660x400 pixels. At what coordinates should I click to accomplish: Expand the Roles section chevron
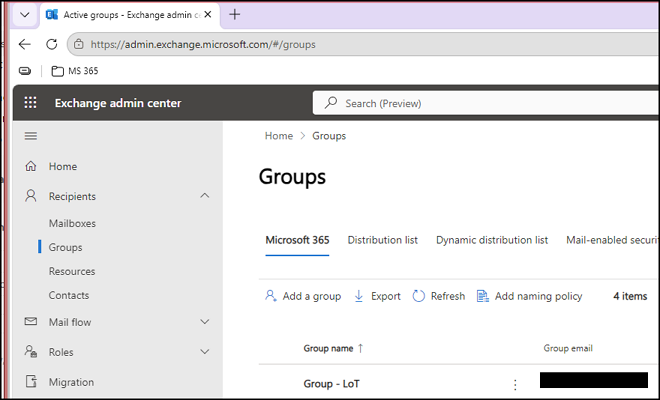205,352
